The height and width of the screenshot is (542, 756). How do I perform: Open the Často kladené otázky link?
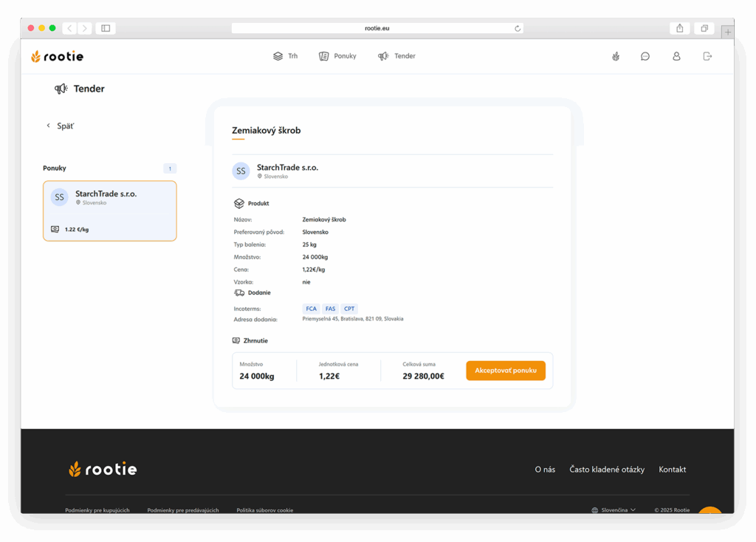[x=607, y=470]
